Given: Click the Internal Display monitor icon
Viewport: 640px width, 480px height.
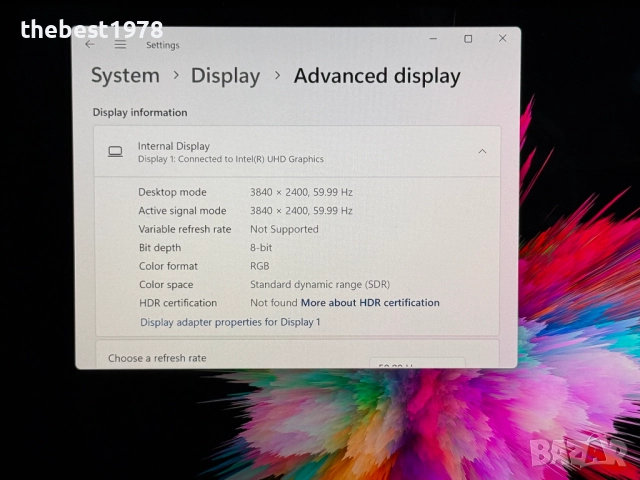Looking at the screenshot, I should (x=115, y=152).
